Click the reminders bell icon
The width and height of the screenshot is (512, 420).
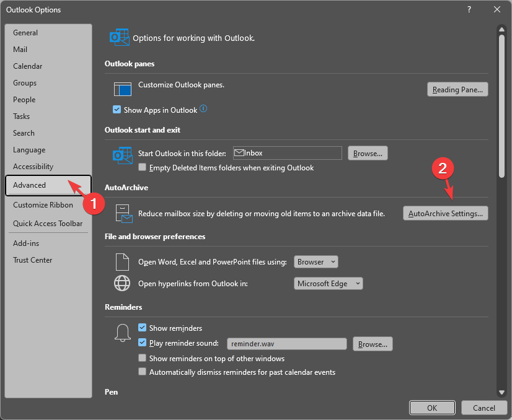[x=122, y=333]
